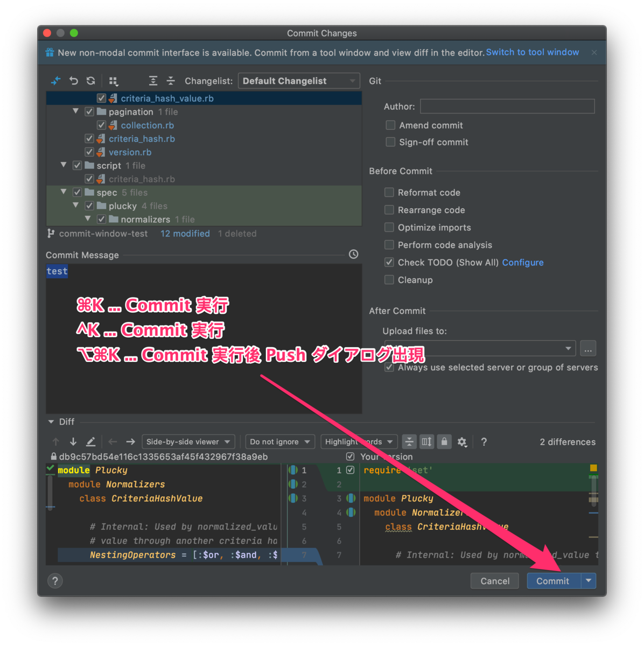Uncheck collection.rb file checkbox
The image size is (644, 646).
[x=101, y=125]
